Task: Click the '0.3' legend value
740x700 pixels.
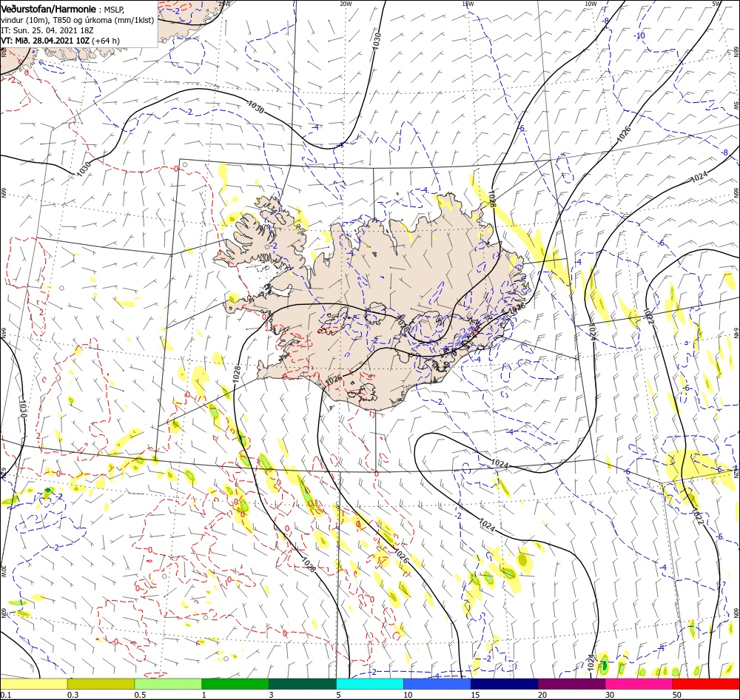Action: [x=73, y=695]
